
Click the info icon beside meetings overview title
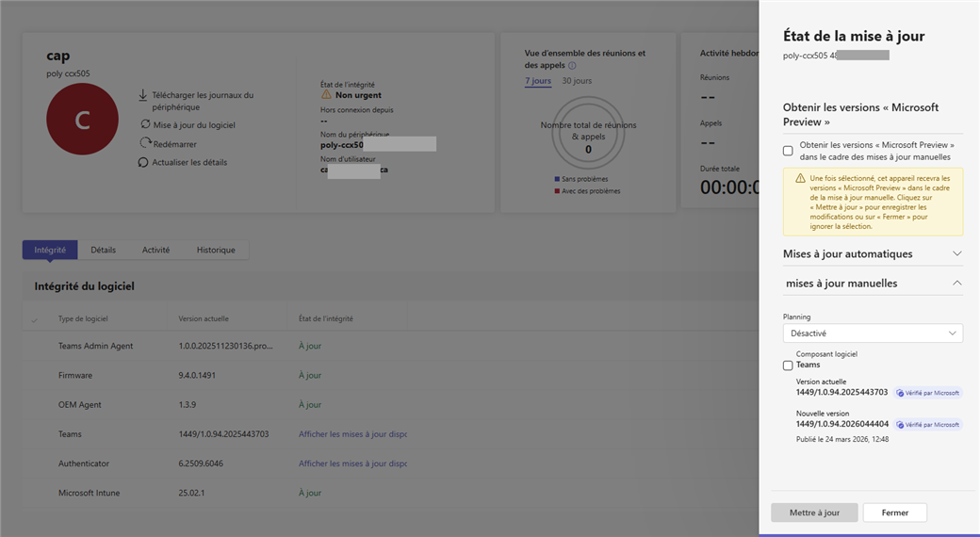click(x=572, y=66)
